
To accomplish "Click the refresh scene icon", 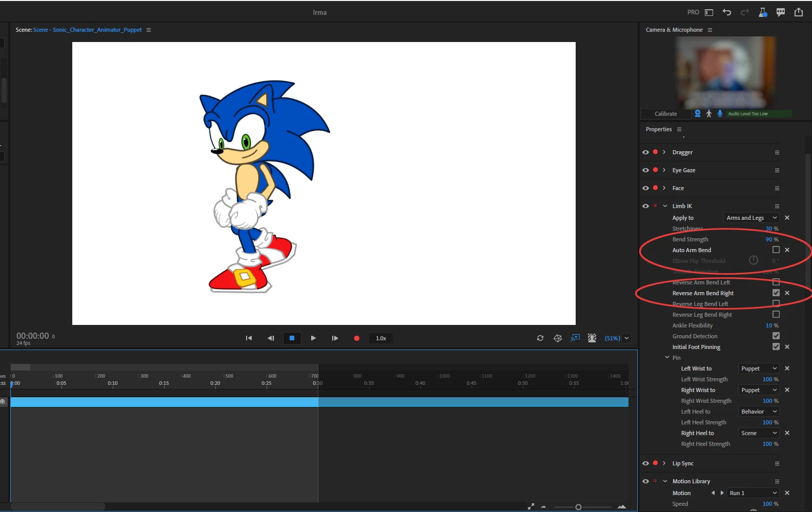I will pos(540,338).
